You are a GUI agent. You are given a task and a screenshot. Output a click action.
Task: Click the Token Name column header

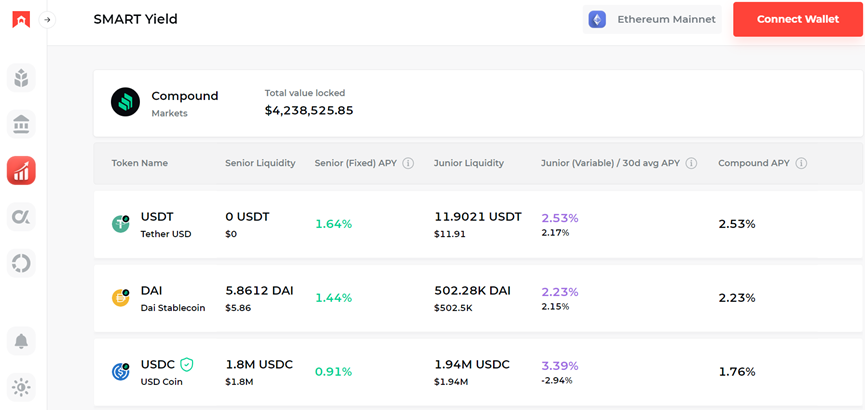pyautogui.click(x=139, y=163)
